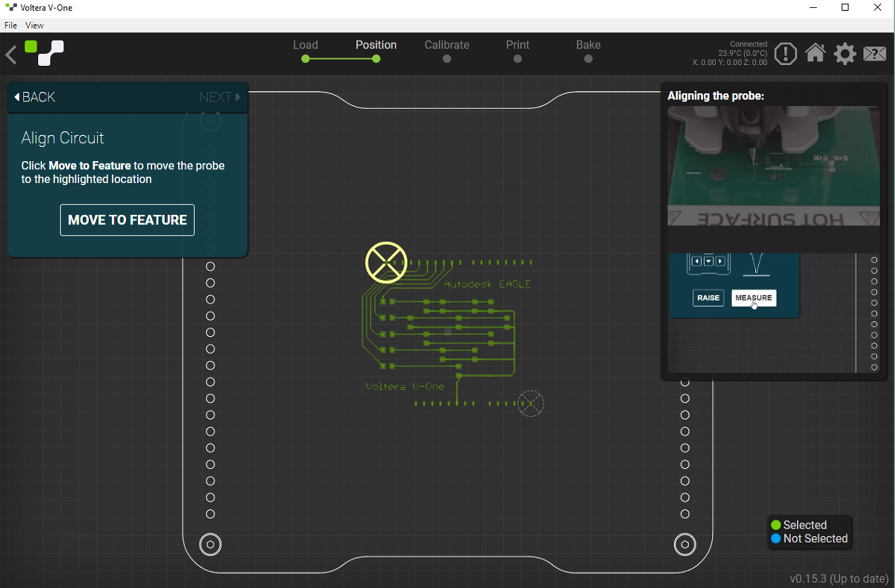Open the alerts warning icon
Screen dimensions: 895x588
(x=786, y=53)
